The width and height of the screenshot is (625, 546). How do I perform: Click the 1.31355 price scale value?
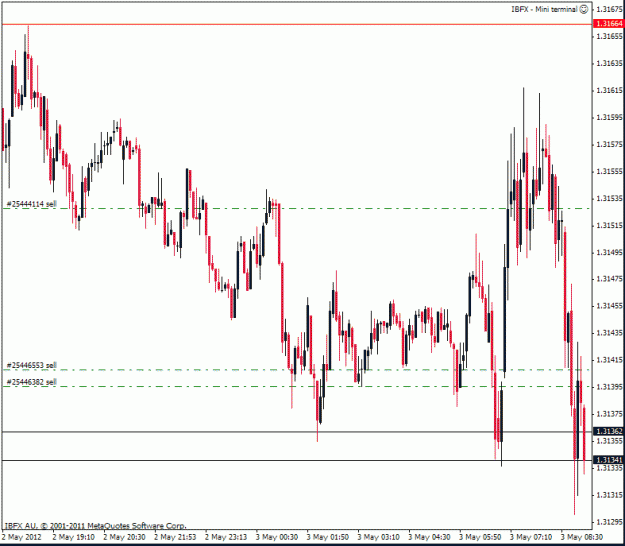click(x=609, y=441)
